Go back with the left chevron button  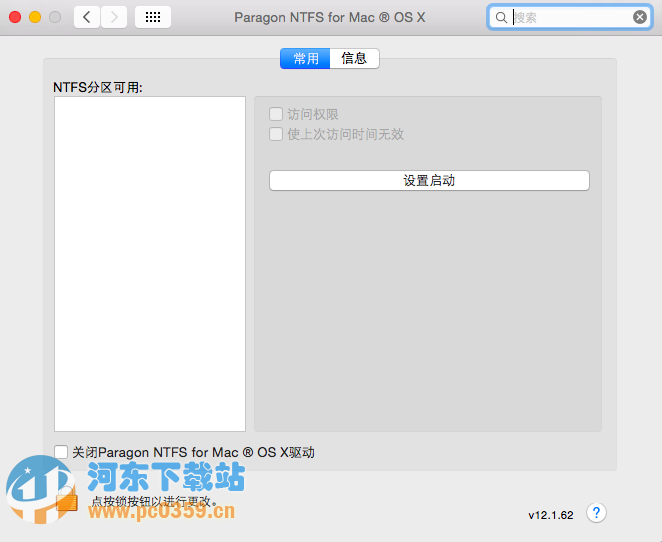pyautogui.click(x=87, y=17)
